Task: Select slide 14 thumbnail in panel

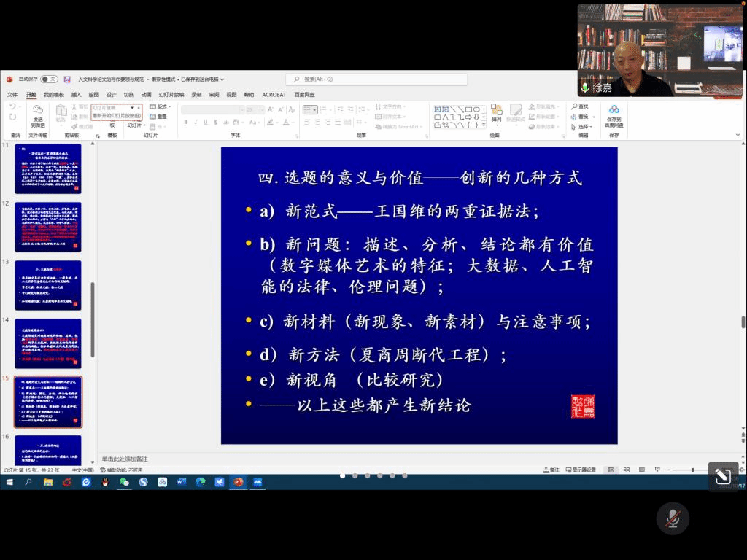Action: click(x=48, y=343)
